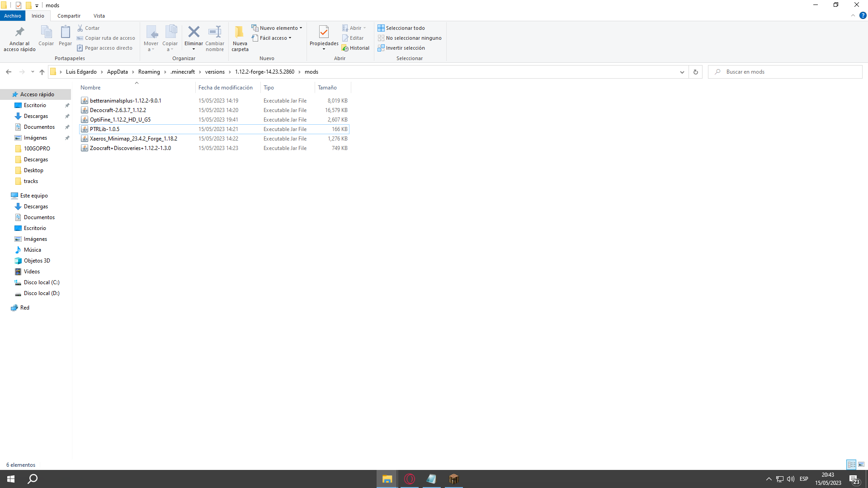The height and width of the screenshot is (488, 868).
Task: Pin folder to quick access (Anclar al acceso rápido)
Action: (19, 38)
